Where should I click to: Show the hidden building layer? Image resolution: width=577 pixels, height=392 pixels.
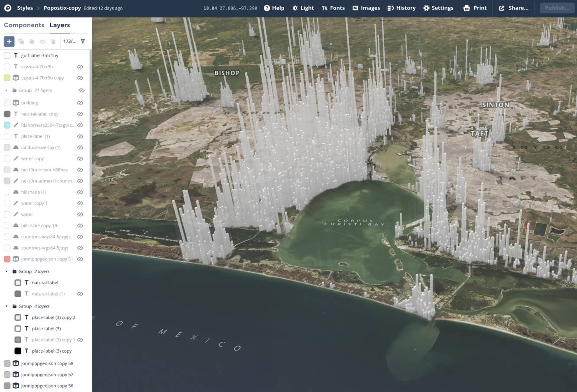pos(80,103)
